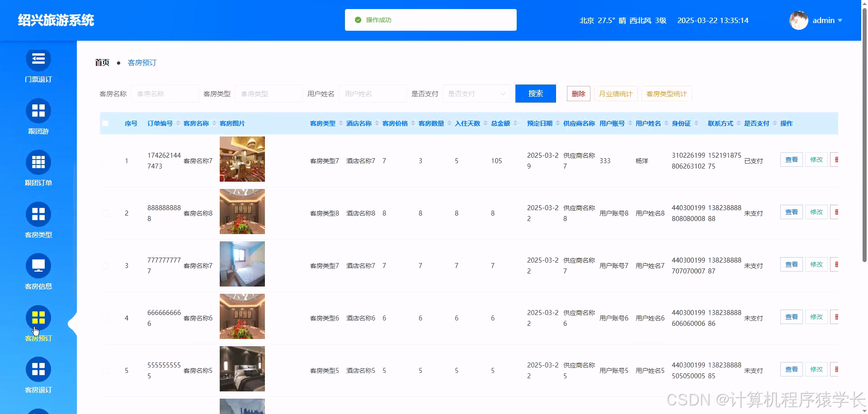Expand the admin user menu arrow
This screenshot has width=868, height=414.
coord(840,20)
